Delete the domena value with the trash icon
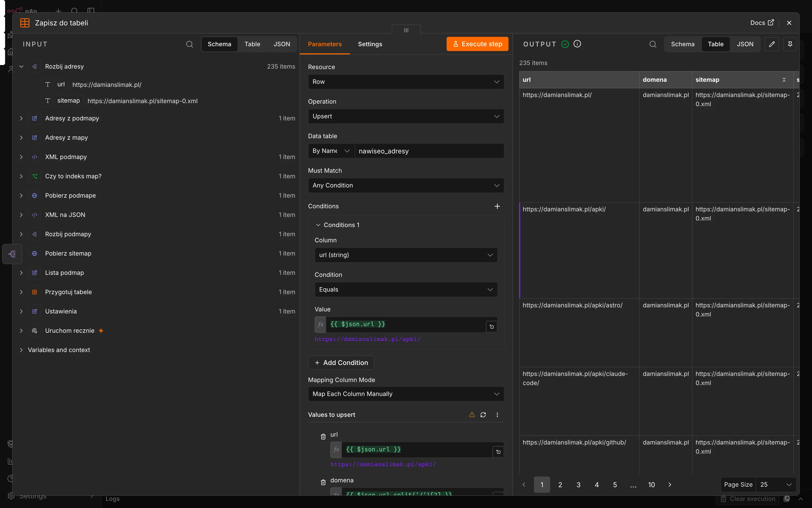This screenshot has height=508, width=812. coord(323,482)
